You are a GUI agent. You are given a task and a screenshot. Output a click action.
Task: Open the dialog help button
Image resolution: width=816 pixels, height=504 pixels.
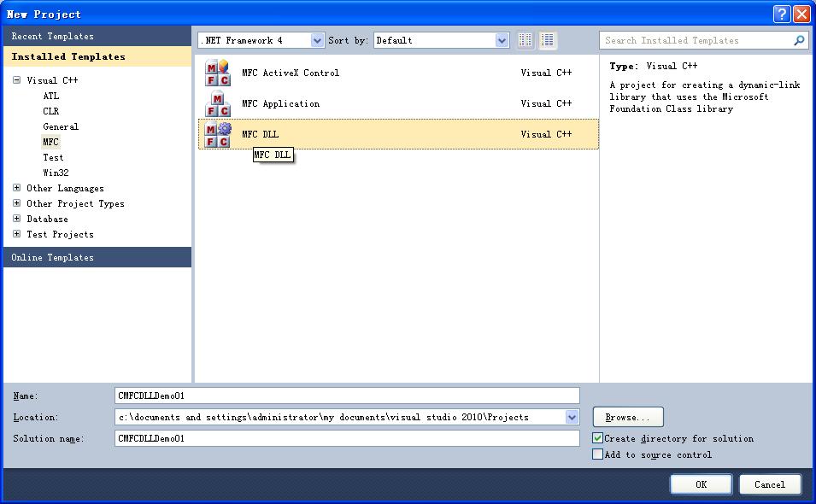click(x=782, y=14)
